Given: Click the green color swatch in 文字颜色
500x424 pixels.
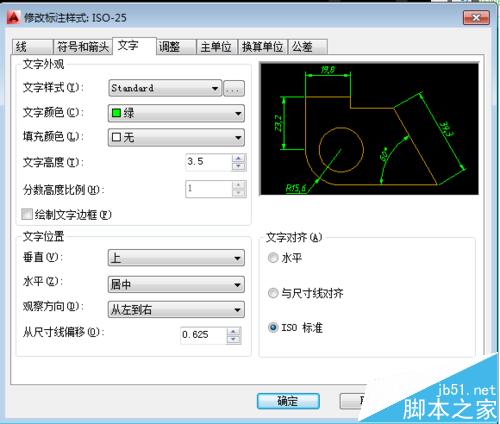Looking at the screenshot, I should click(116, 113).
